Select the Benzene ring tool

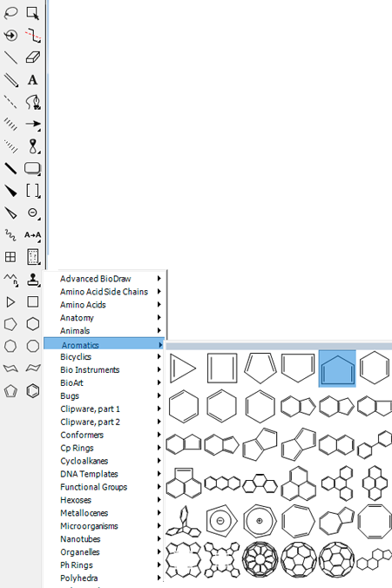tap(33, 391)
